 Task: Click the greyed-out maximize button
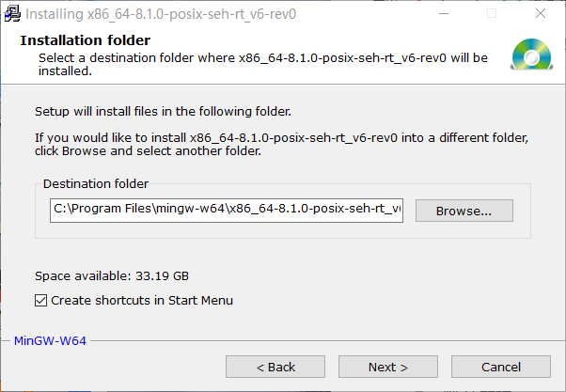492,13
